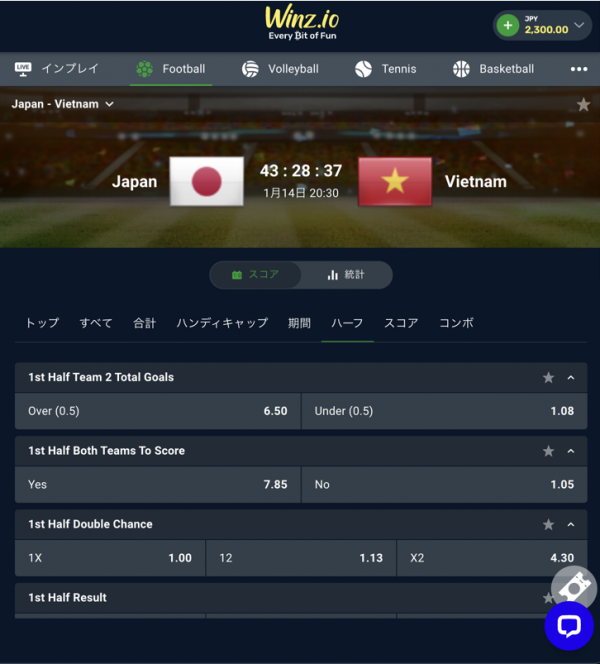Favorite the Japan - Vietnam match star
The width and height of the screenshot is (600, 664).
[x=583, y=104]
